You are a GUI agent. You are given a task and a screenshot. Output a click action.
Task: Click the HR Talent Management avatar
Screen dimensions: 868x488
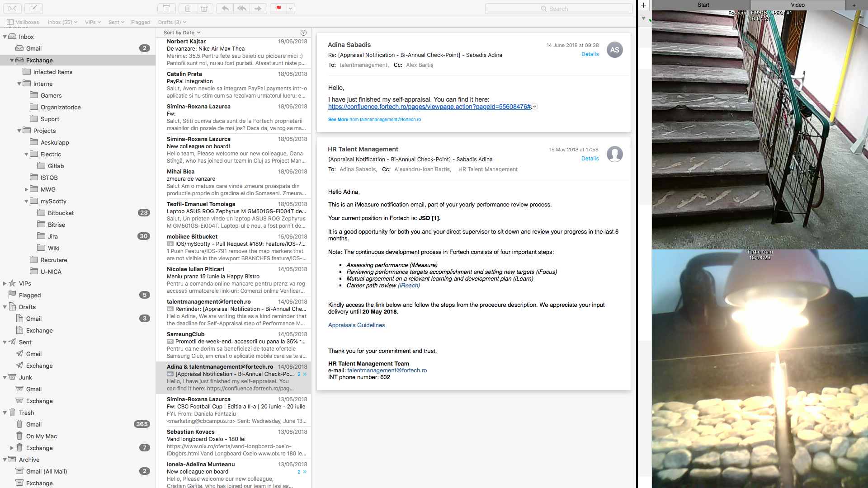tap(615, 154)
